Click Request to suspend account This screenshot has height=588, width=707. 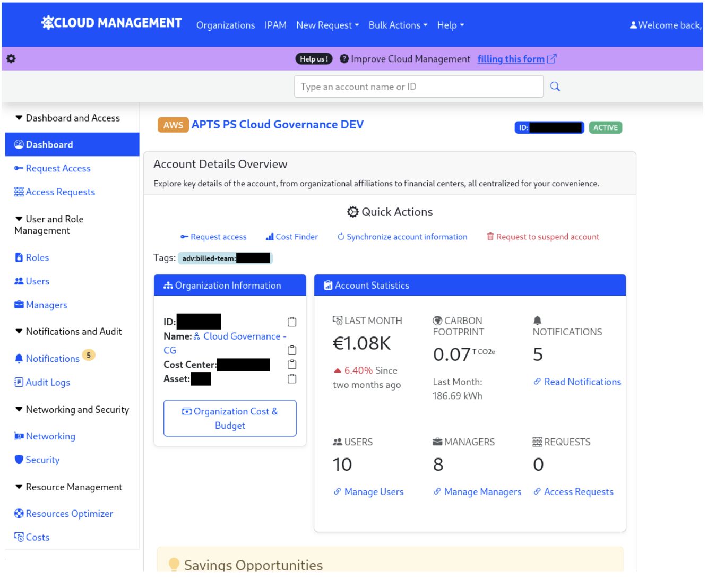(543, 237)
